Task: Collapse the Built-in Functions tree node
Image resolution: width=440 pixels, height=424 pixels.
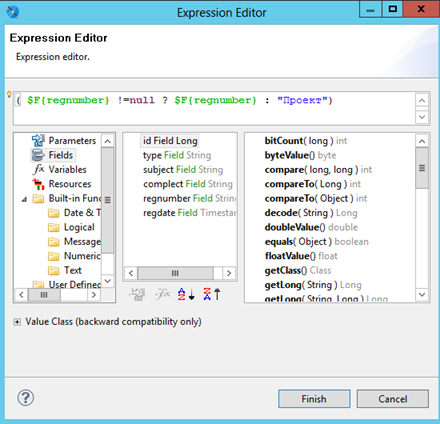Action: pyautogui.click(x=24, y=199)
